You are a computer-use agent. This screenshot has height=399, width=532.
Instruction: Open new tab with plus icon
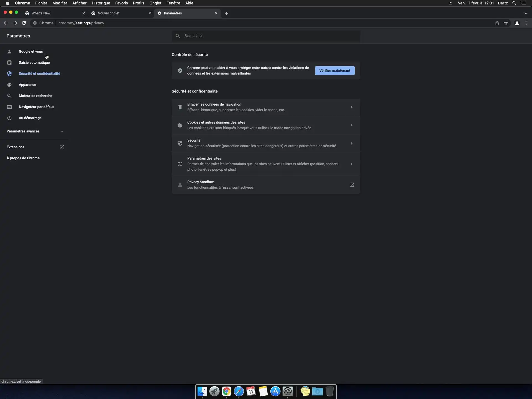click(227, 13)
